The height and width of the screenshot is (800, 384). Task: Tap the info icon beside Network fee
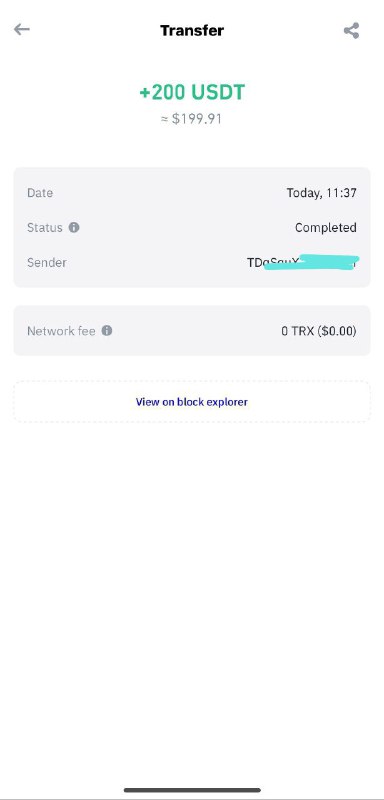(107, 331)
